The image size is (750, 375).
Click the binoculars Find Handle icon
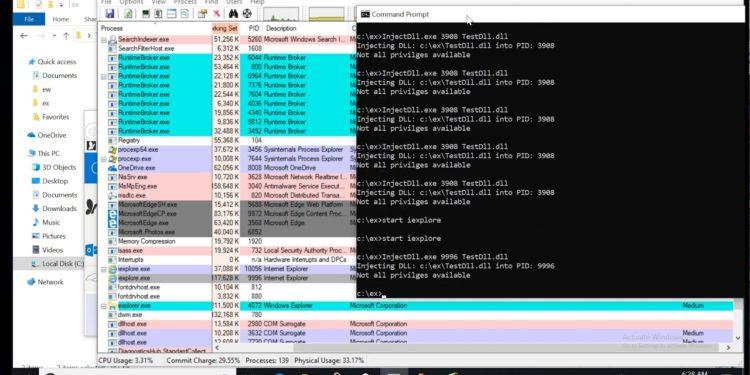233,13
